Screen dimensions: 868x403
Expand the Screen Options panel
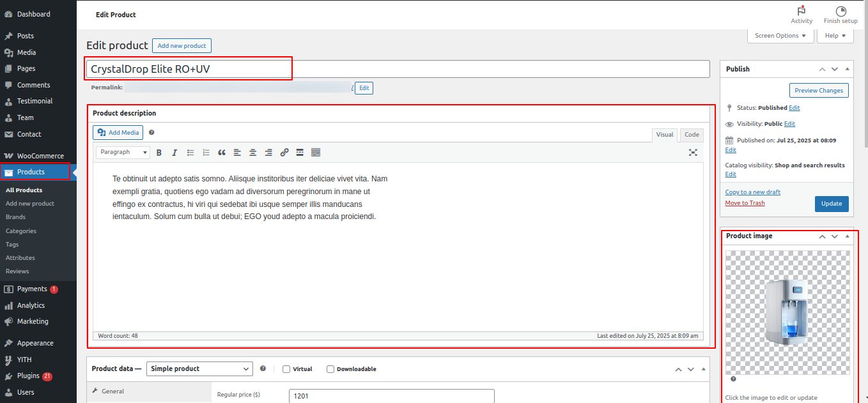coord(780,36)
